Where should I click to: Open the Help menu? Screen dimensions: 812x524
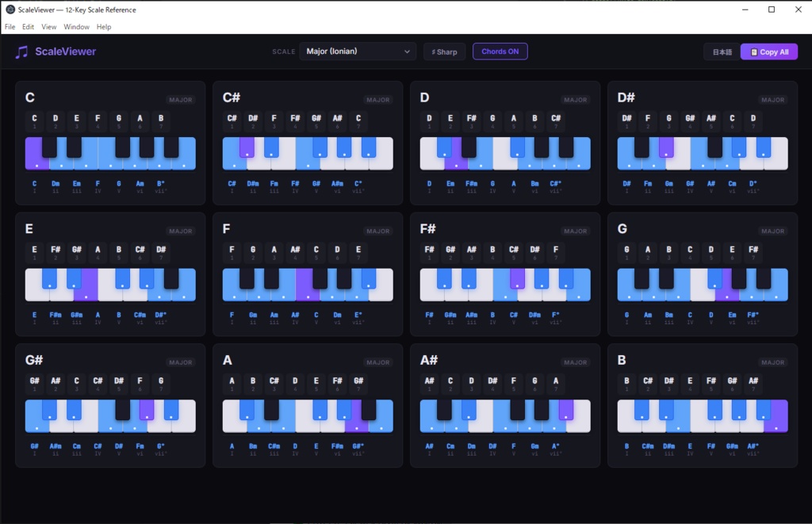103,26
